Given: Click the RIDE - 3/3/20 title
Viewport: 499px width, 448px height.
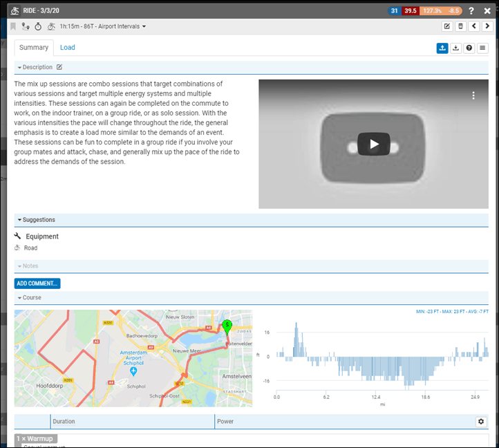Looking at the screenshot, I should [41, 11].
